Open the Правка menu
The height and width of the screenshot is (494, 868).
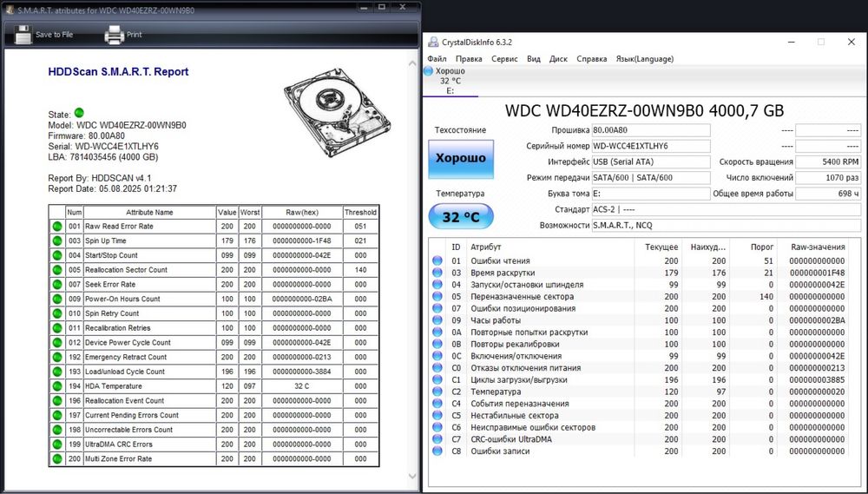click(x=469, y=59)
